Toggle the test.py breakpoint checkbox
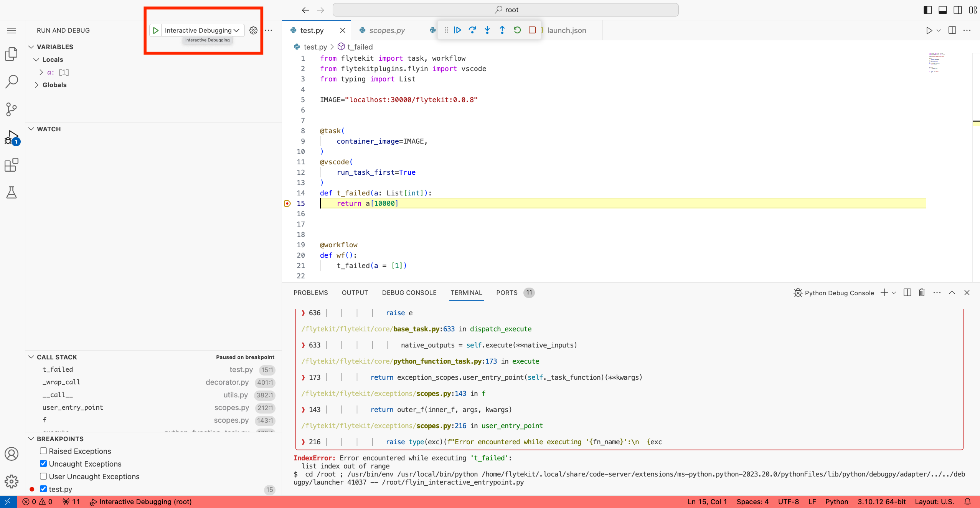 tap(43, 489)
